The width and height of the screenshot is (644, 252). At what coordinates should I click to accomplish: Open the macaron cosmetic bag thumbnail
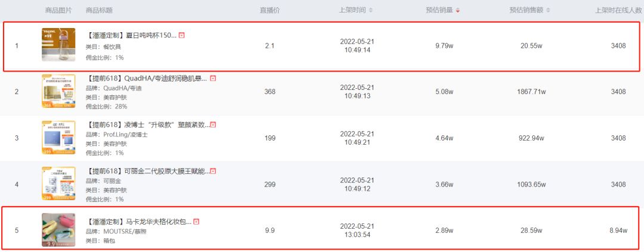58,230
